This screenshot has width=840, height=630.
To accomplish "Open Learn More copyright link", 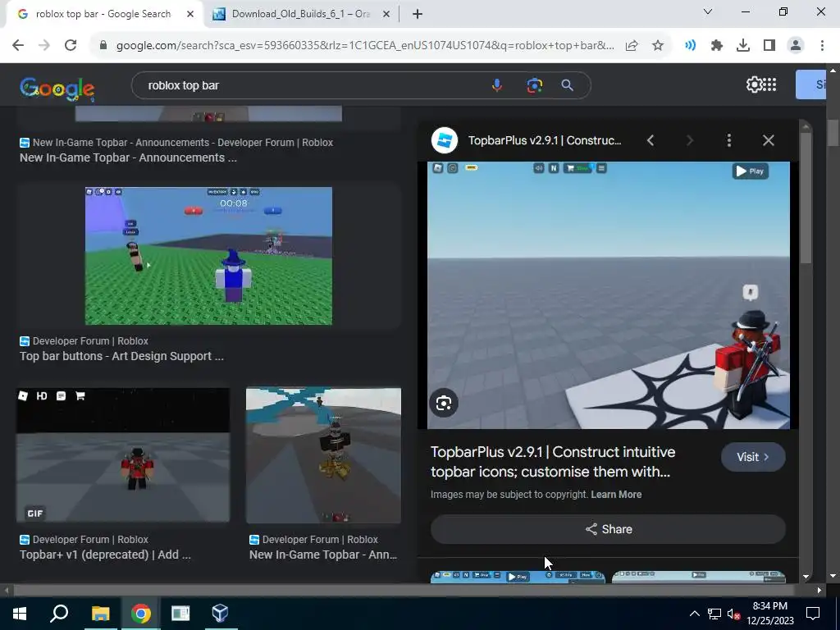I will point(616,495).
